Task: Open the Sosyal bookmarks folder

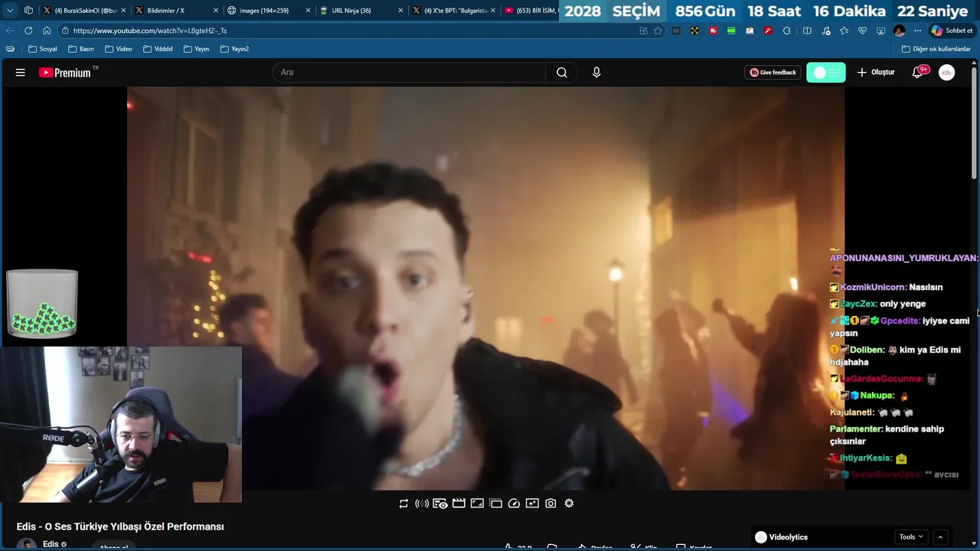Action: (x=43, y=49)
